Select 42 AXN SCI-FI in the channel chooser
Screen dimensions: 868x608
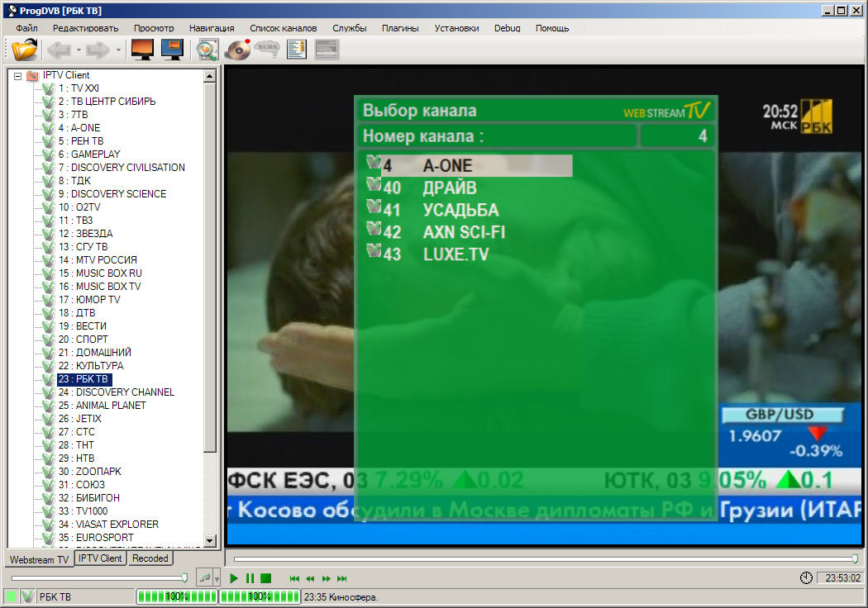pyautogui.click(x=436, y=232)
